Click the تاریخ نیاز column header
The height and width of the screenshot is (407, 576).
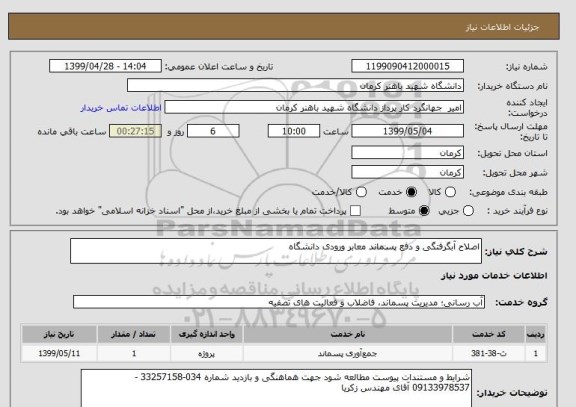(x=59, y=334)
